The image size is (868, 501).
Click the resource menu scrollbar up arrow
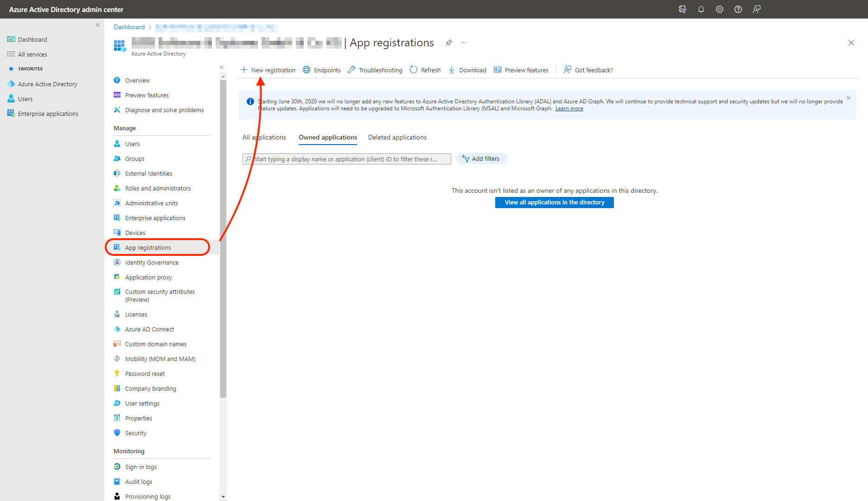click(223, 76)
